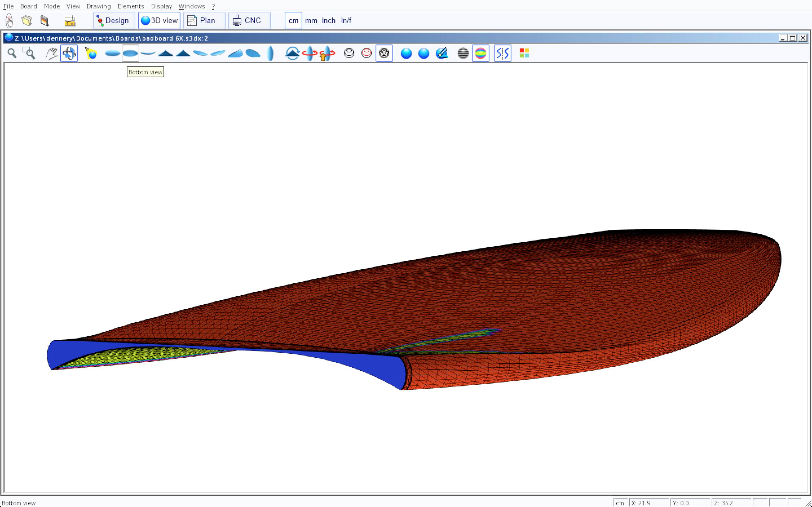Click the striped gray sphere icon
812x507 pixels.
(x=463, y=53)
